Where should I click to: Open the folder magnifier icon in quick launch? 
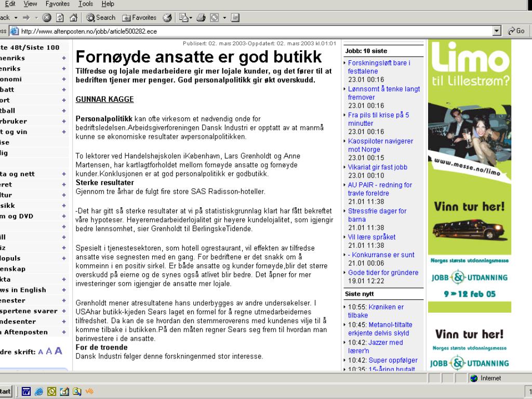click(x=77, y=392)
